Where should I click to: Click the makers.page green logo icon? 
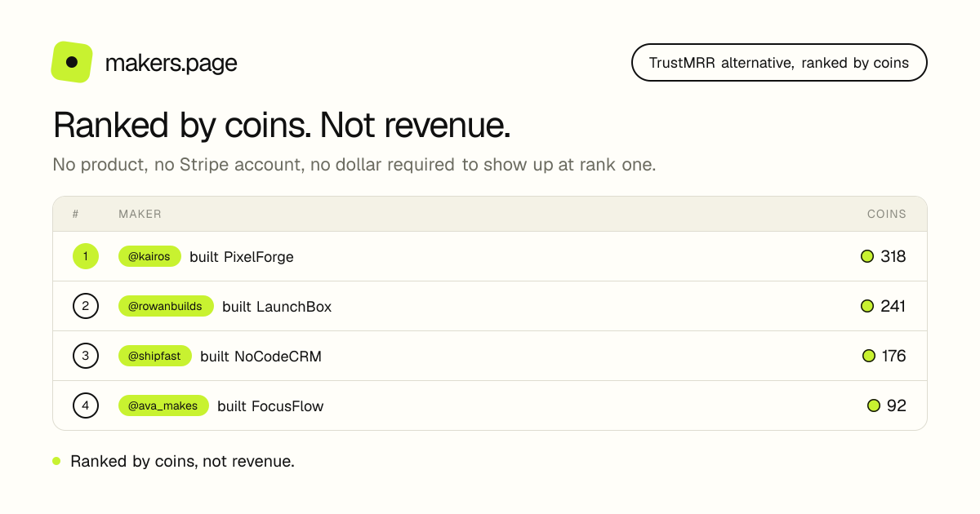[x=72, y=62]
